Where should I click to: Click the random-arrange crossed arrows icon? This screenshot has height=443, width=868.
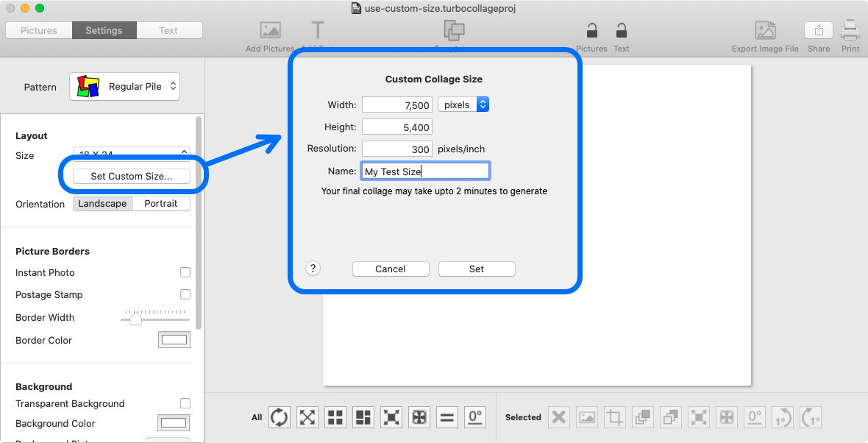tap(307, 417)
